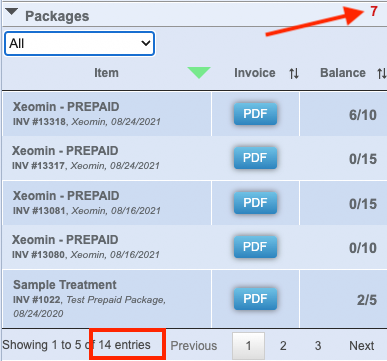Select Sample Treatment INV #1022 row
This screenshot has height=361, width=387.
195,299
